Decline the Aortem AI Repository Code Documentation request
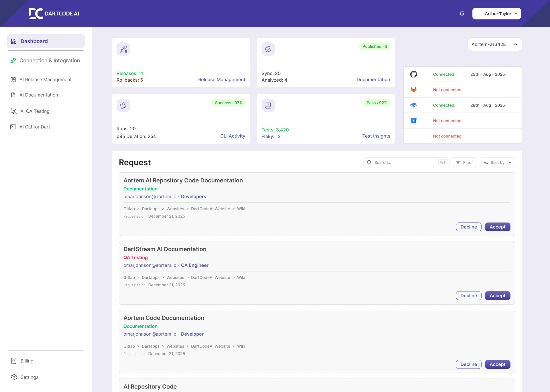The height and width of the screenshot is (392, 550). point(469,227)
